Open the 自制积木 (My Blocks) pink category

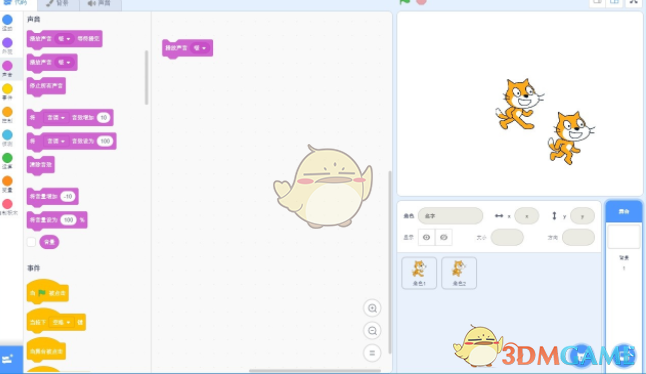[7, 207]
